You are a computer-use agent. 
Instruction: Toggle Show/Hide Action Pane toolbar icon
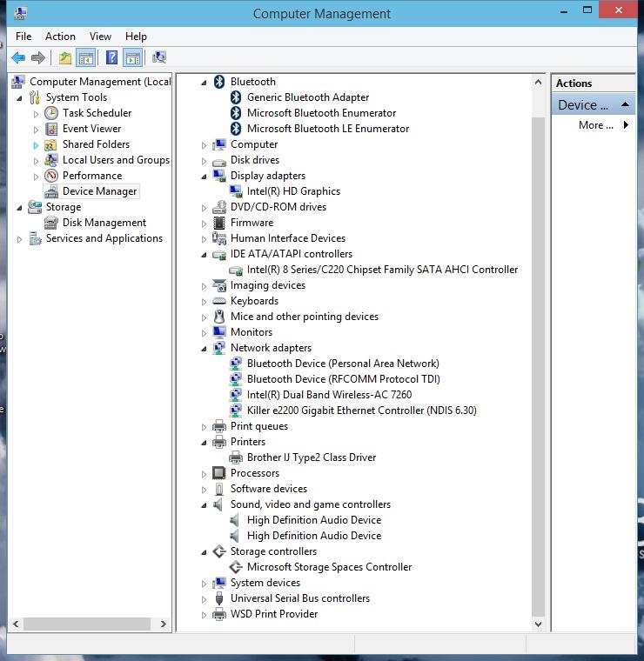tap(132, 57)
